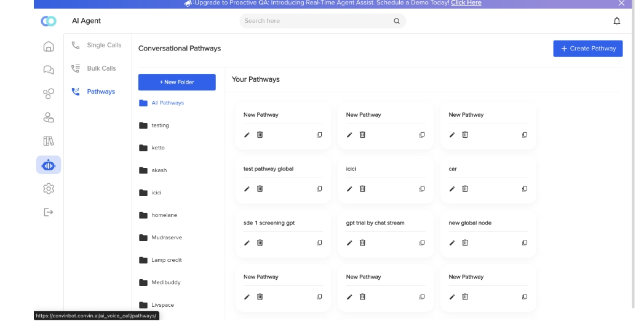644x329 pixels.
Task: Delete the 'test pathway global' pathway
Action: pos(260,189)
